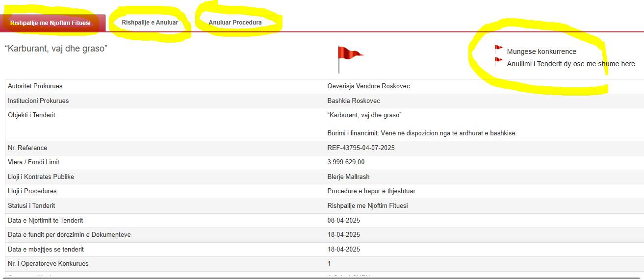The width and height of the screenshot is (644, 279).
Task: Click the reference number REF-43795-04-07-2025
Action: click(x=361, y=148)
